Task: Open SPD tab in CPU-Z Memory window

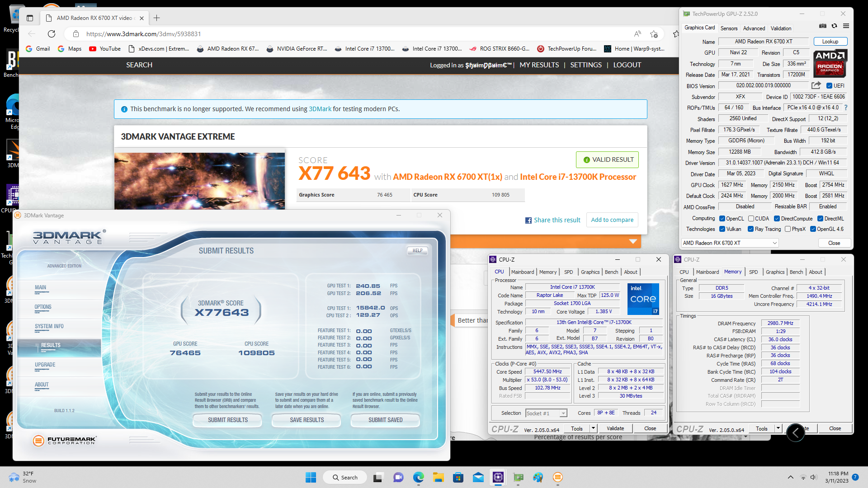Action: 753,272
